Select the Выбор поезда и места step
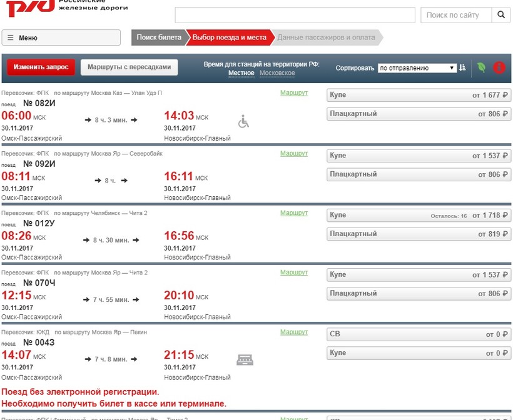Image resolution: width=513 pixels, height=420 pixels. [x=229, y=37]
